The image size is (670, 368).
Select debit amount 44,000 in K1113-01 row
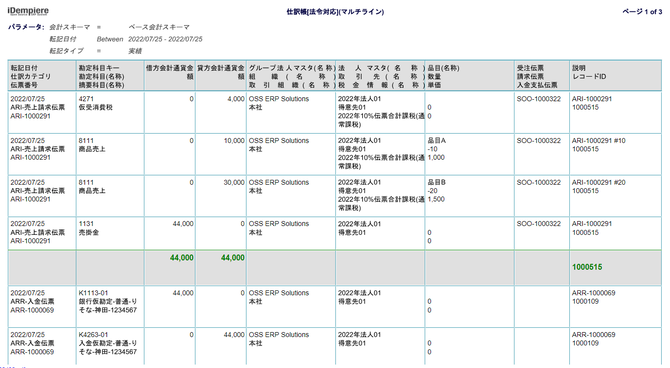tap(183, 293)
